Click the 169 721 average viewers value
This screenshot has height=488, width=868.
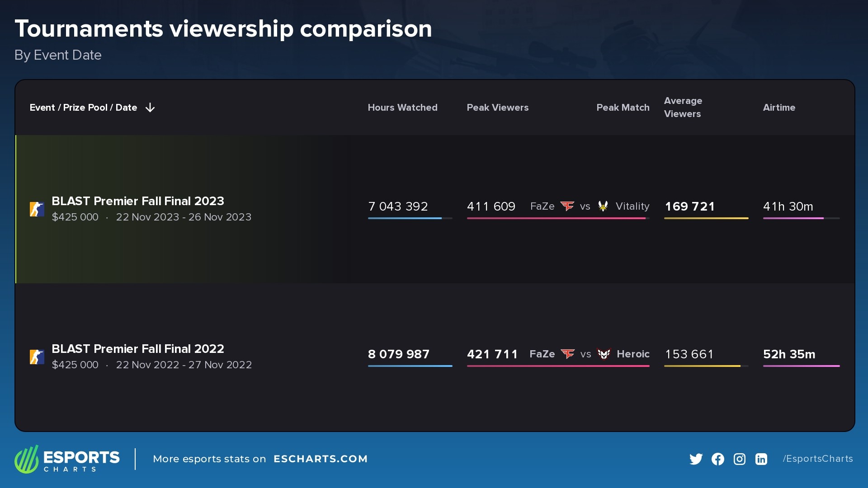pos(690,206)
